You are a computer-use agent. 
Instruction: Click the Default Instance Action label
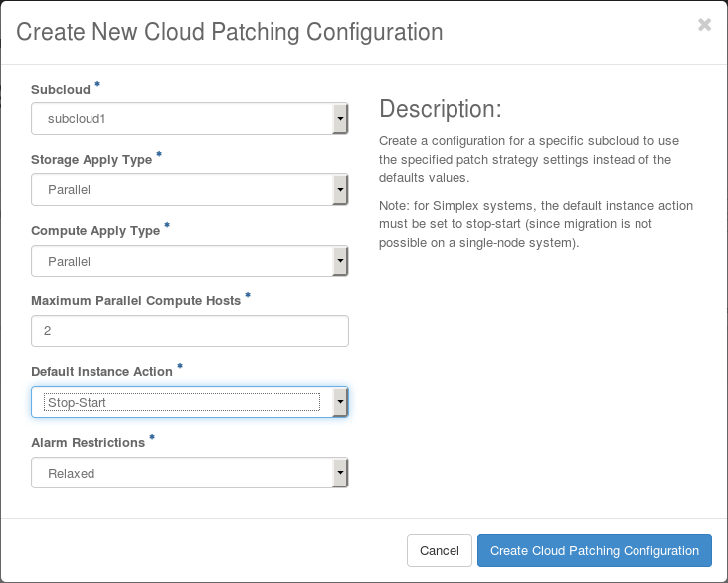click(x=102, y=371)
